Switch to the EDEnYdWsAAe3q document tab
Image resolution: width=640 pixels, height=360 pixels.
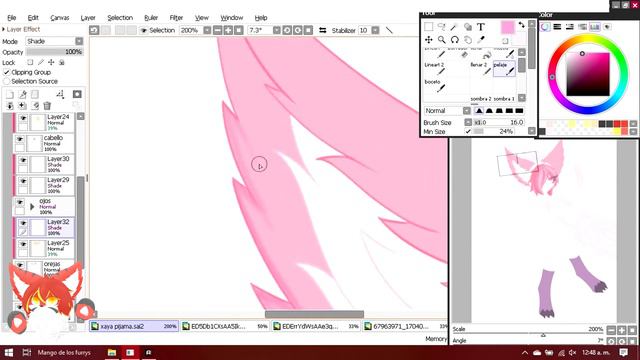(317, 327)
